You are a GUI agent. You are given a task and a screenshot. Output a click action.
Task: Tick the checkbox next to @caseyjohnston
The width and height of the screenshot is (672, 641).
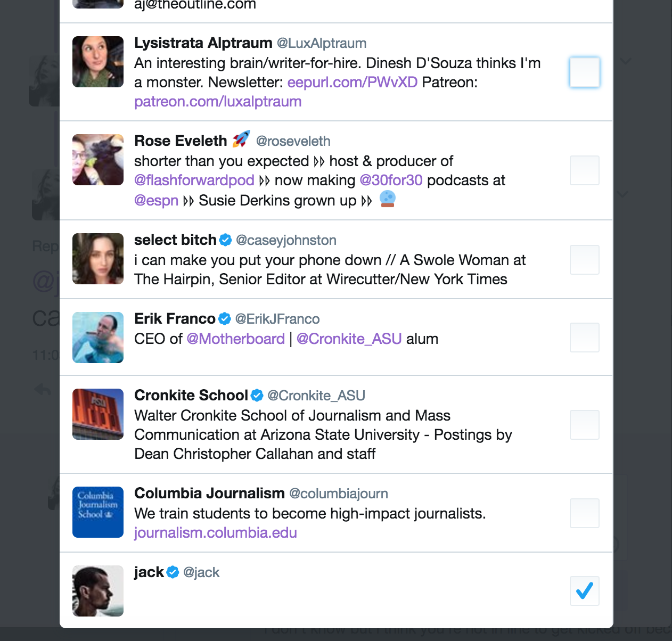coord(584,260)
